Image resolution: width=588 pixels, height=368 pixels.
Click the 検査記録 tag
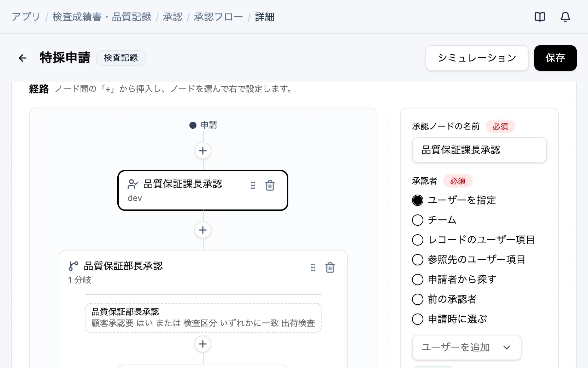121,58
